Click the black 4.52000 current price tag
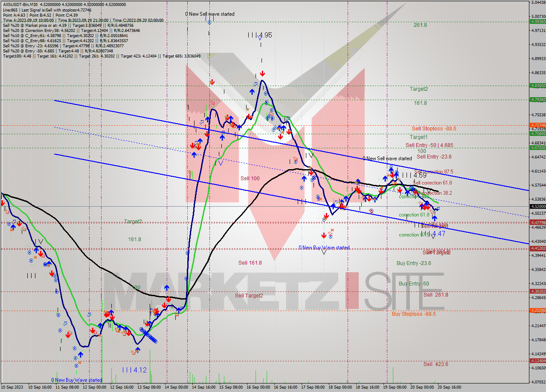546x392 pixels. (537, 206)
